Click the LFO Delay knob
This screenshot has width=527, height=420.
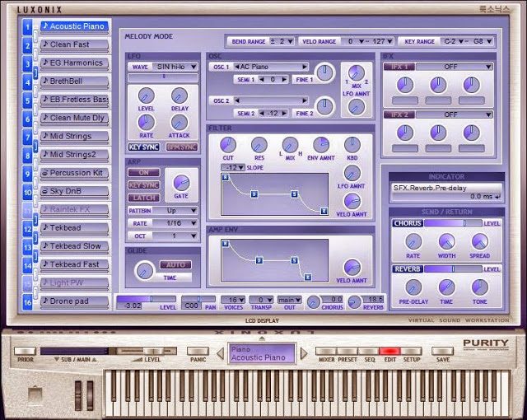tap(180, 96)
